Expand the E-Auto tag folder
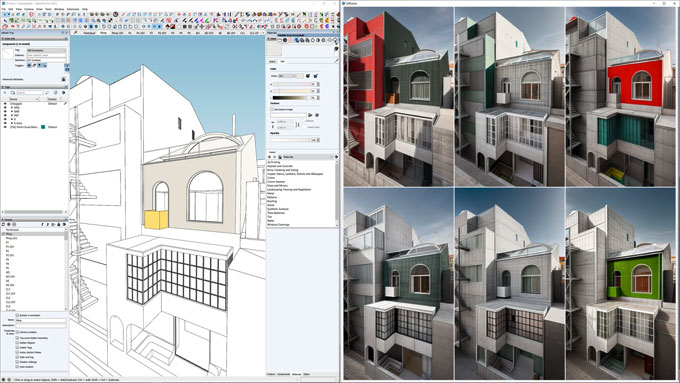The width and height of the screenshot is (680, 383). 12,123
